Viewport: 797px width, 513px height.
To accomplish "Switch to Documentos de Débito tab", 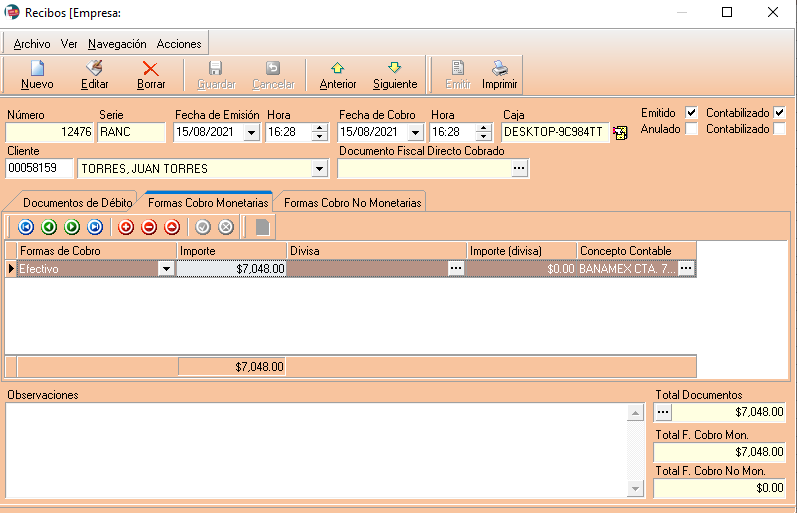I will (78, 202).
